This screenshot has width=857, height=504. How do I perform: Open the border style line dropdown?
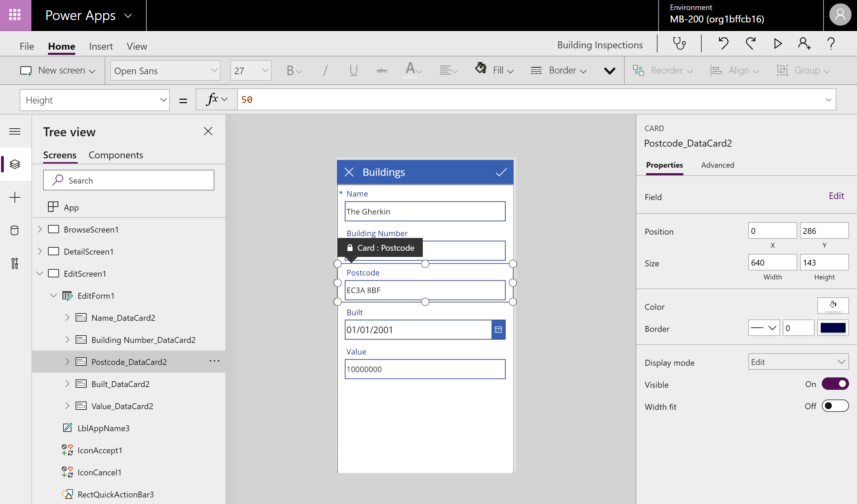pyautogui.click(x=764, y=328)
